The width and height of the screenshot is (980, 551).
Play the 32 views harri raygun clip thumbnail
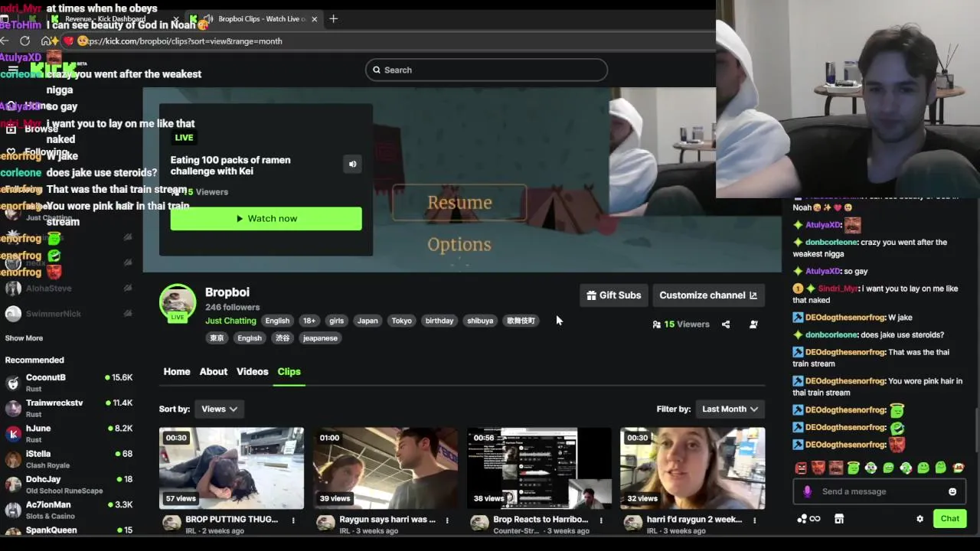click(692, 468)
